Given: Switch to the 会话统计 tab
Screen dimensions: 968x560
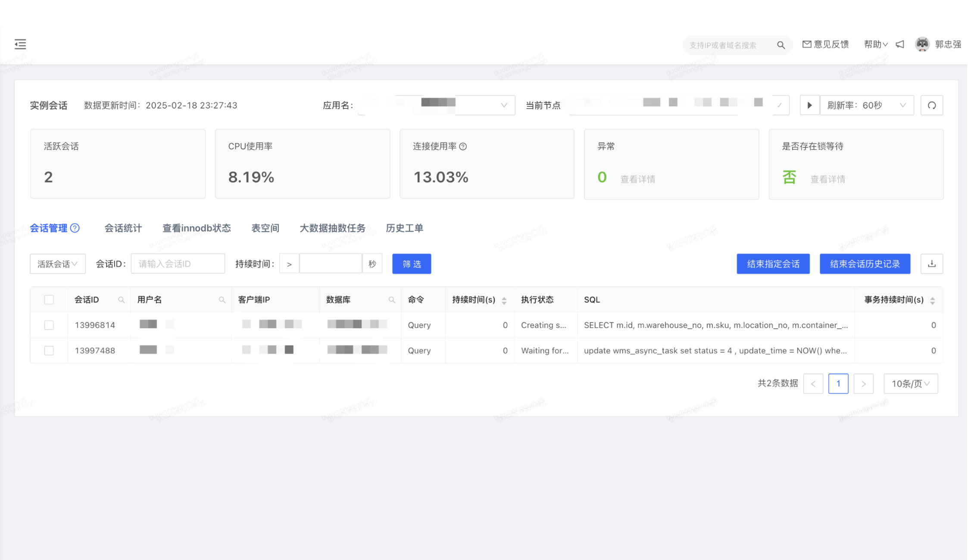Looking at the screenshot, I should [124, 228].
